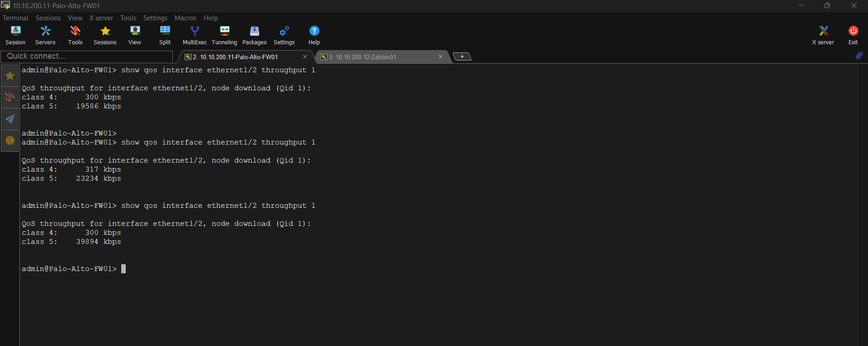Viewport: 868px width, 346px height.
Task: Close the Zabbix01 tab
Action: 441,56
